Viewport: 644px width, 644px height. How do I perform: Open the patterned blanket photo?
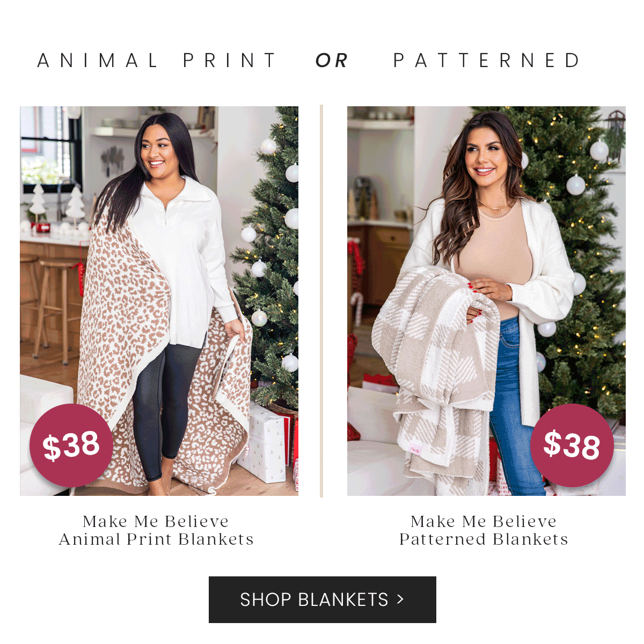tap(486, 301)
